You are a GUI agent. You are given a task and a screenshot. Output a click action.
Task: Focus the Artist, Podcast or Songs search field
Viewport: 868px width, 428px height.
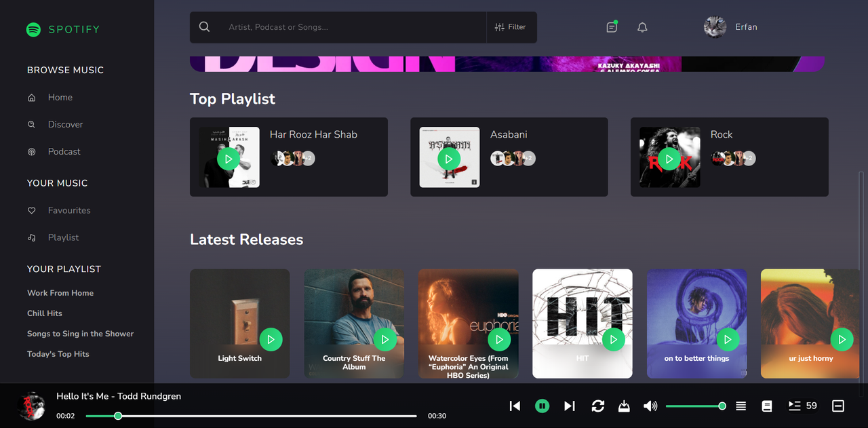(x=353, y=27)
